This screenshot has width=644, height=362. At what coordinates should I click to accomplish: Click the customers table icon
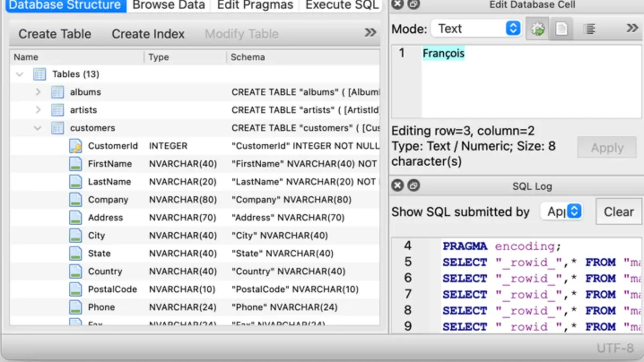click(x=57, y=128)
